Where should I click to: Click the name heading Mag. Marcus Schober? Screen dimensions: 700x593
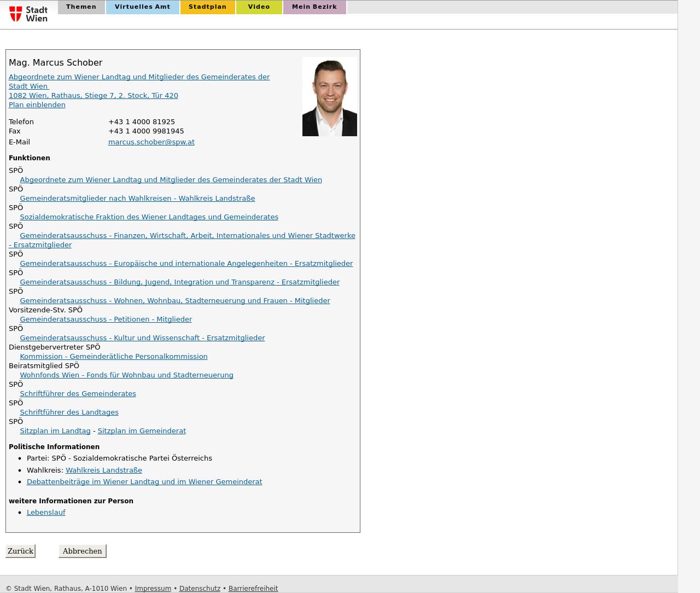pos(56,62)
